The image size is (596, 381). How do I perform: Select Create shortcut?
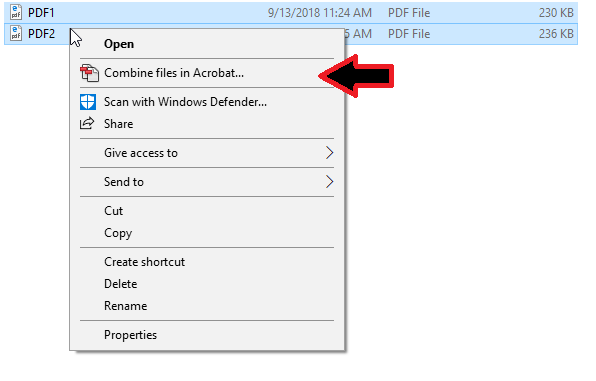point(144,262)
